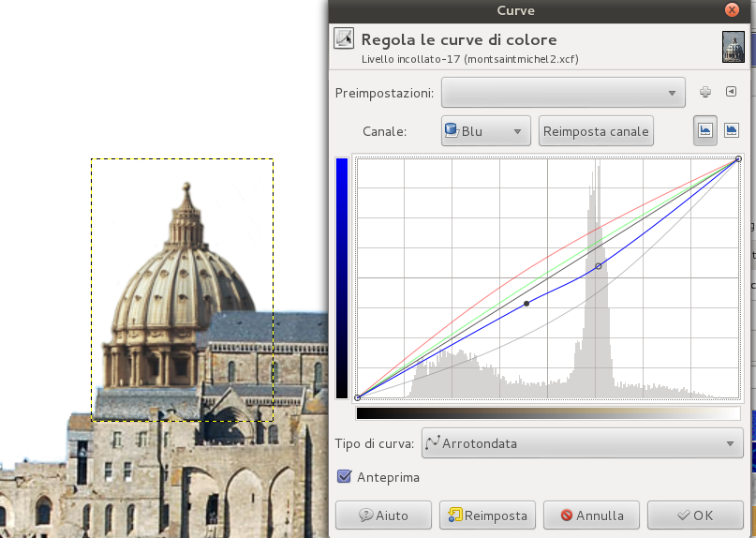756x538 pixels.
Task: Open the Preimpostazioni presets dropdown
Action: tap(563, 93)
